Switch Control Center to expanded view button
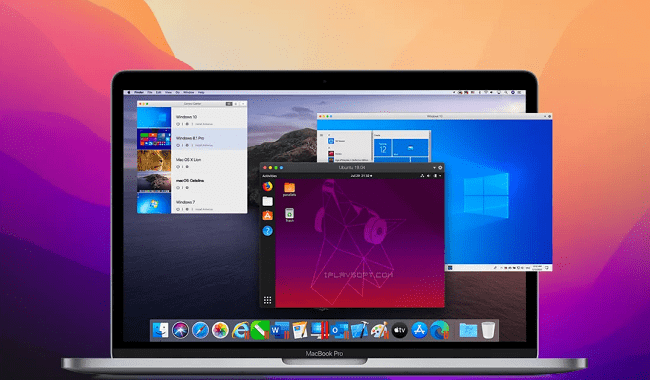This screenshot has height=380, width=650. tap(229, 104)
